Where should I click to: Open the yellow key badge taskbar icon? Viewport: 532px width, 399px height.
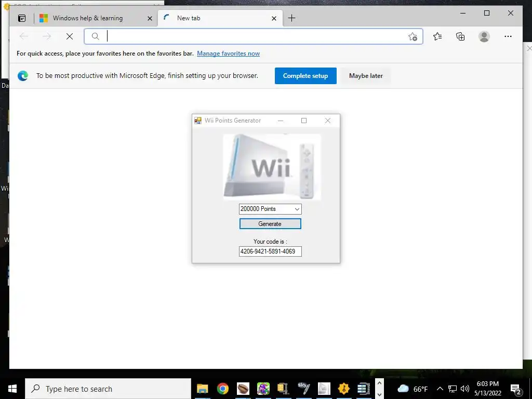click(x=344, y=389)
